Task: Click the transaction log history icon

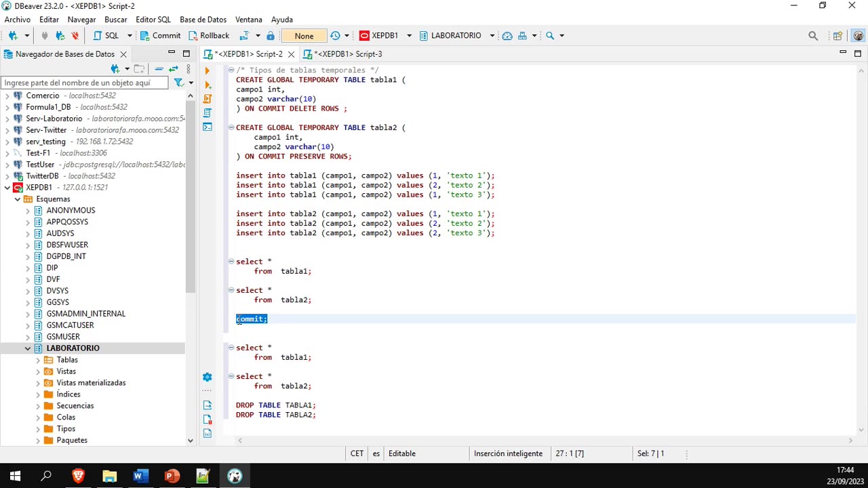Action: coord(335,35)
